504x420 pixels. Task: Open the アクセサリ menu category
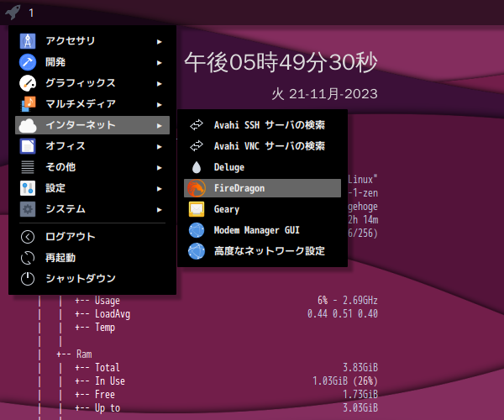pos(92,41)
